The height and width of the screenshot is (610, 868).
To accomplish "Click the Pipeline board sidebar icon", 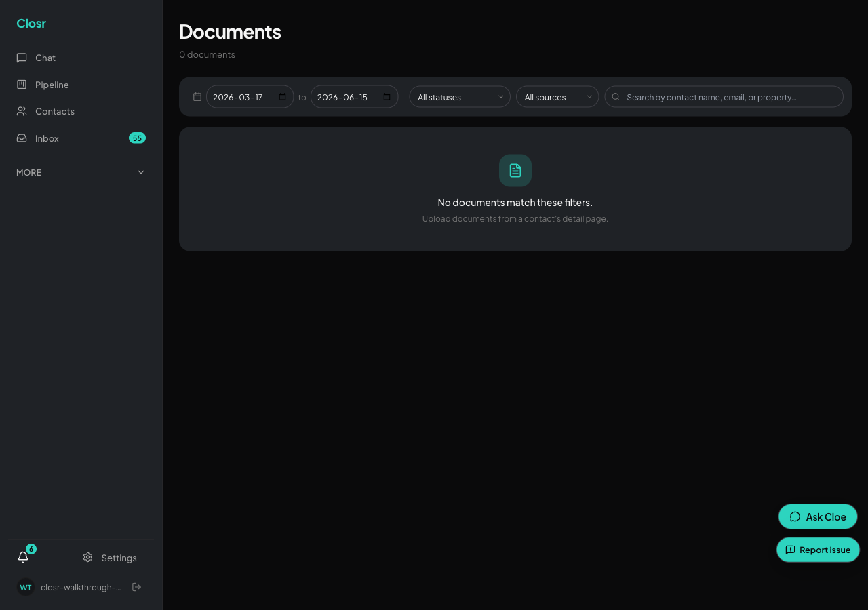I will coord(22,85).
